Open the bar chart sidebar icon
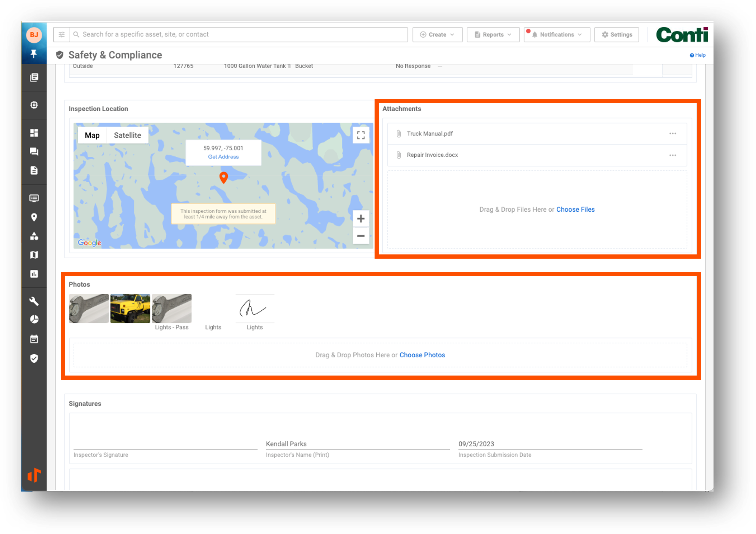The height and width of the screenshot is (534, 756). tap(34, 274)
